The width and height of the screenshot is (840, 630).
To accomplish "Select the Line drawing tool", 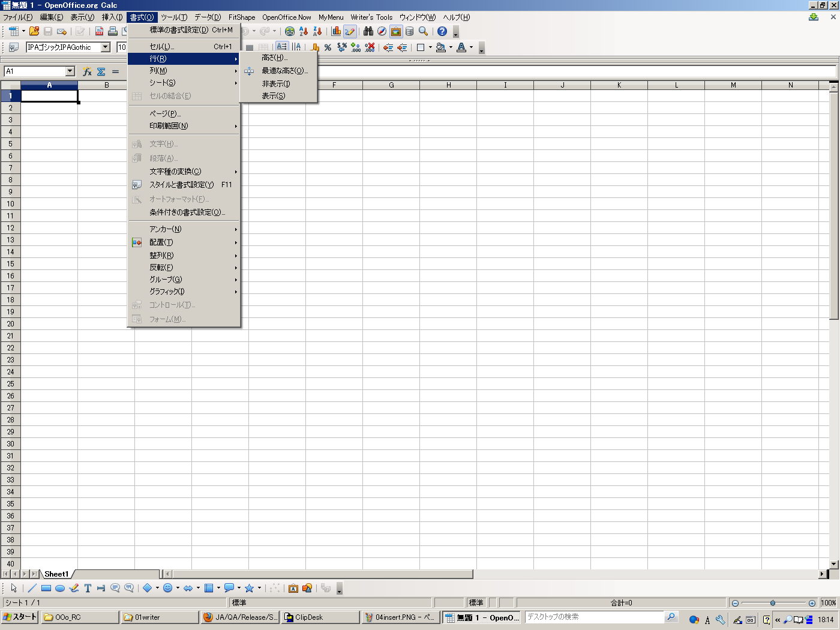I will pos(32,588).
